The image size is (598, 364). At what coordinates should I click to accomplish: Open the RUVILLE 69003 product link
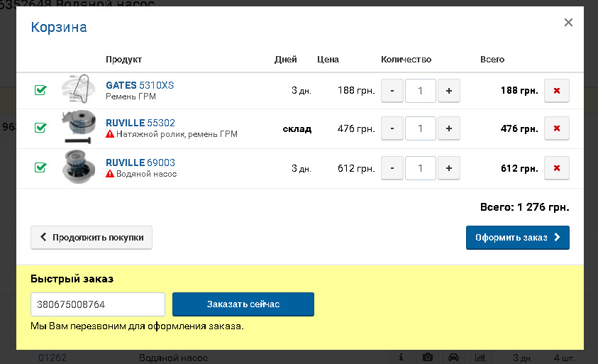coord(140,162)
